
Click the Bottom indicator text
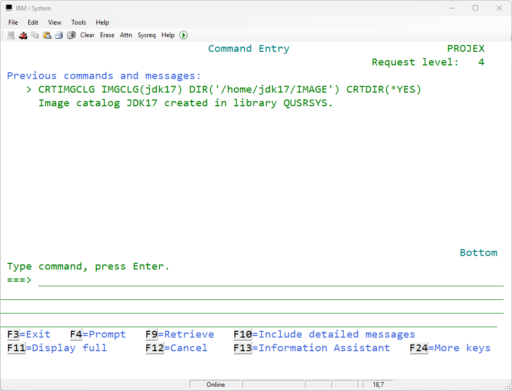tap(478, 253)
